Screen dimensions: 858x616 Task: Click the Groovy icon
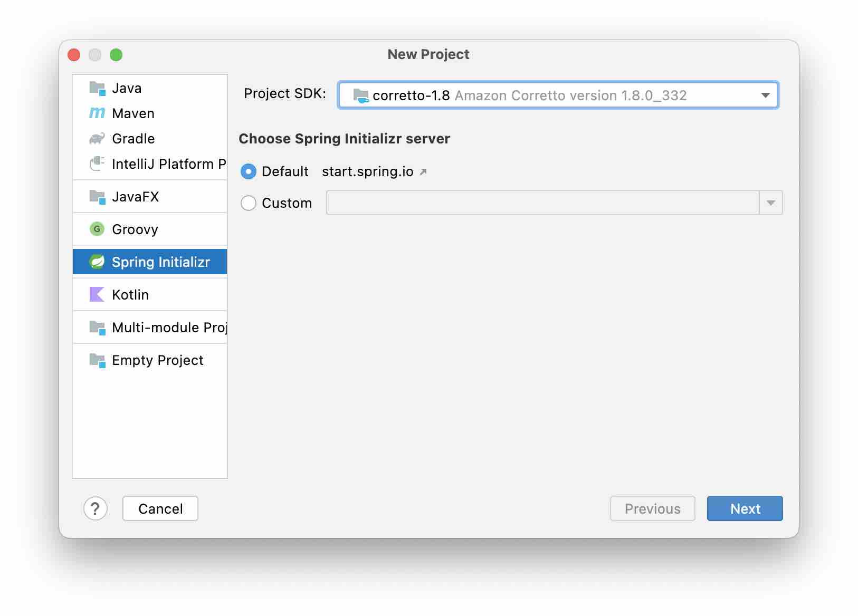(x=97, y=229)
